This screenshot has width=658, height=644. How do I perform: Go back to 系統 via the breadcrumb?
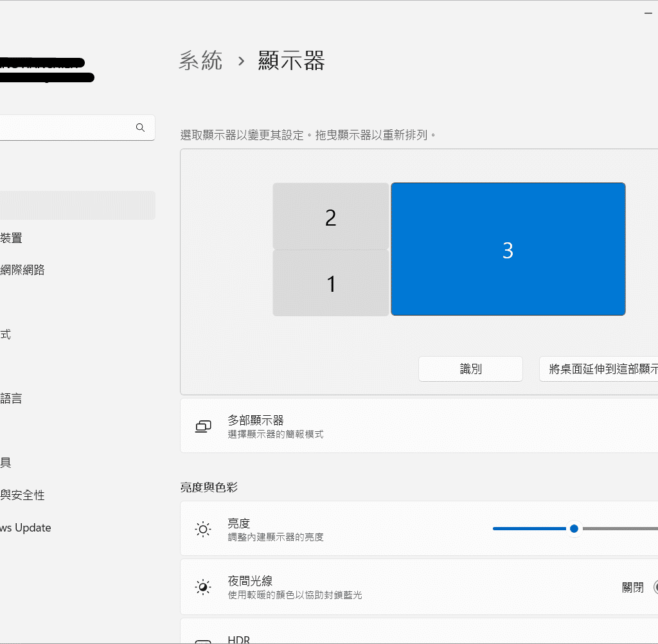pyautogui.click(x=200, y=61)
